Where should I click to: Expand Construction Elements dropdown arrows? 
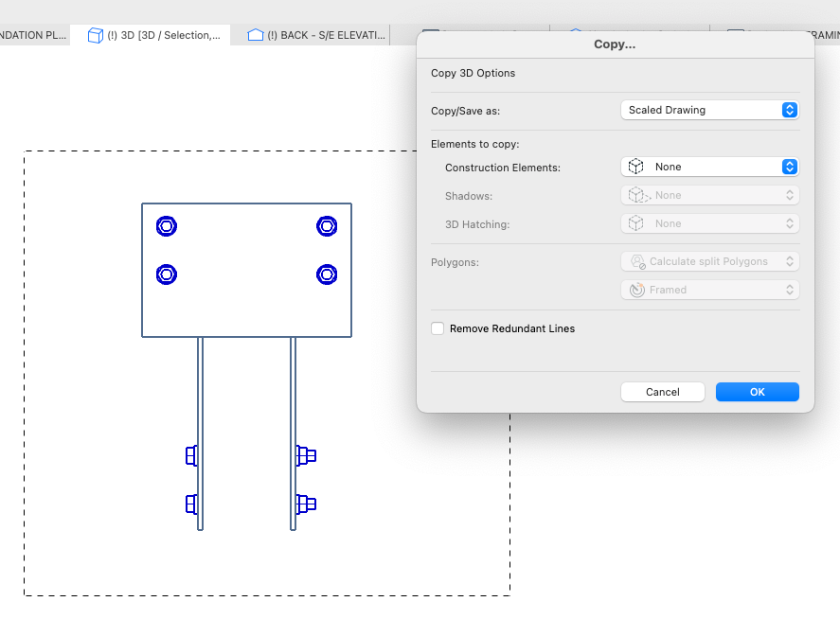click(789, 167)
